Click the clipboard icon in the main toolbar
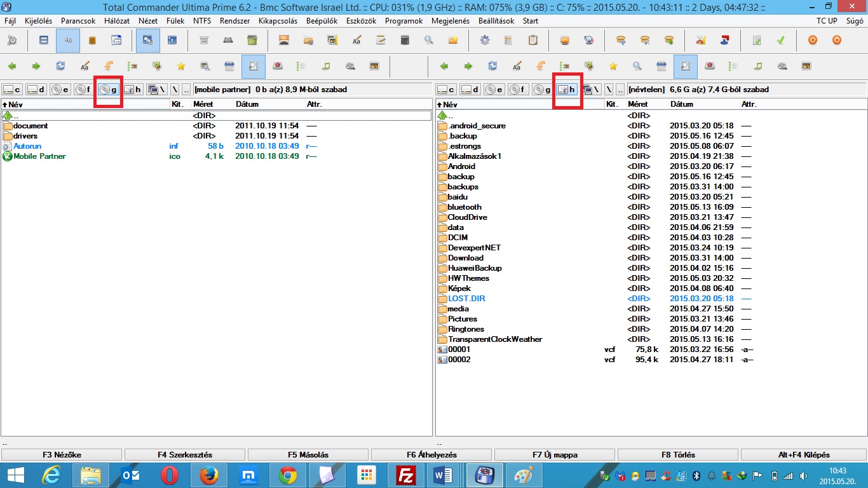The height and width of the screenshot is (488, 868). pyautogui.click(x=533, y=40)
